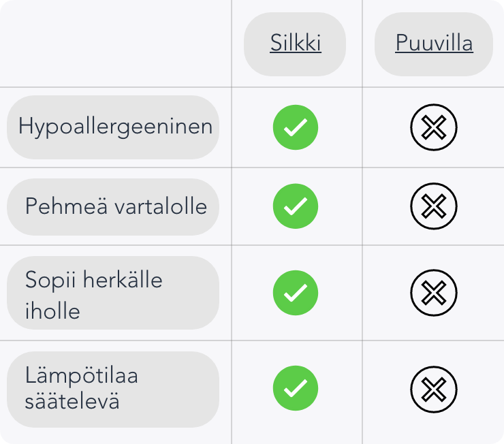The width and height of the screenshot is (504, 444).
Task: Select the Silkki checkmark for Sopii herkälle iholle
Action: pyautogui.click(x=296, y=293)
